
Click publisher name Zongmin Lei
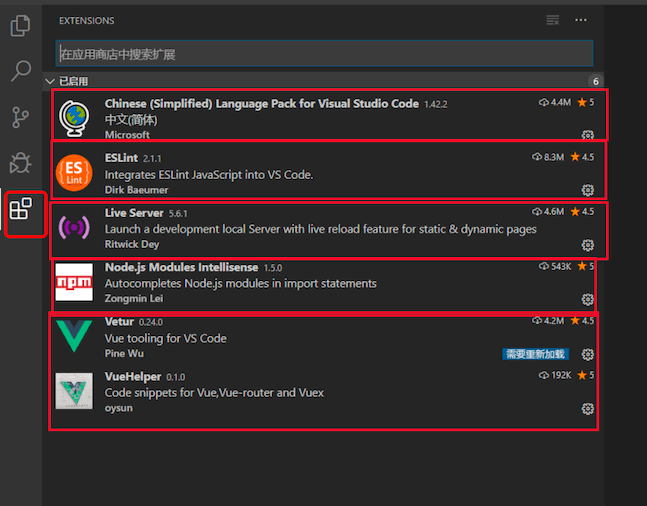(x=134, y=298)
